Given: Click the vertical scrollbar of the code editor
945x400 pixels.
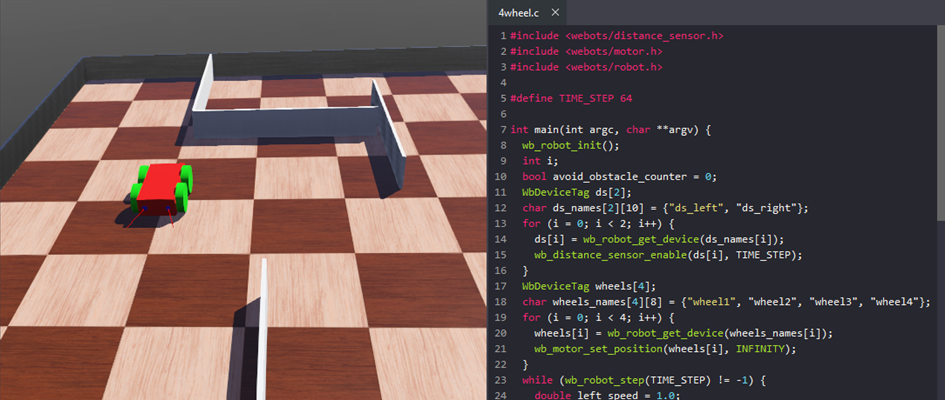Looking at the screenshot, I should tap(941, 123).
